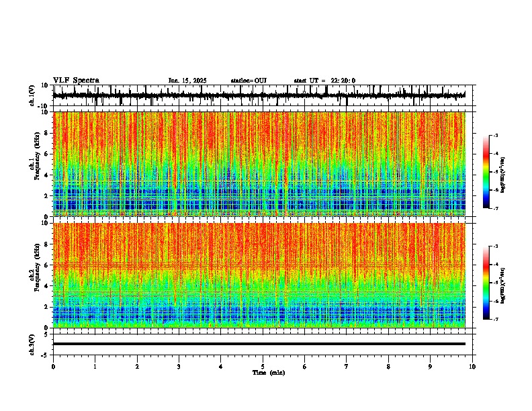
Task: Click the -5 label on ch.3(V) axis
Action: (45, 355)
